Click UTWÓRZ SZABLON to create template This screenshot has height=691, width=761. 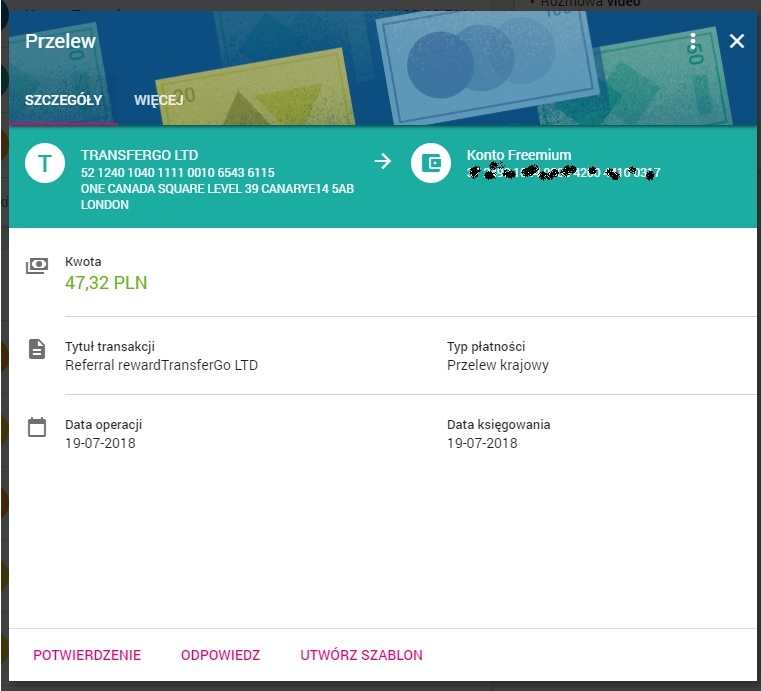362,655
